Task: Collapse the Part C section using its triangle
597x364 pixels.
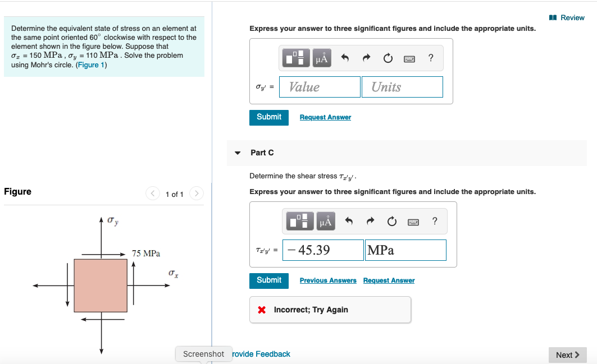Action: pos(238,153)
